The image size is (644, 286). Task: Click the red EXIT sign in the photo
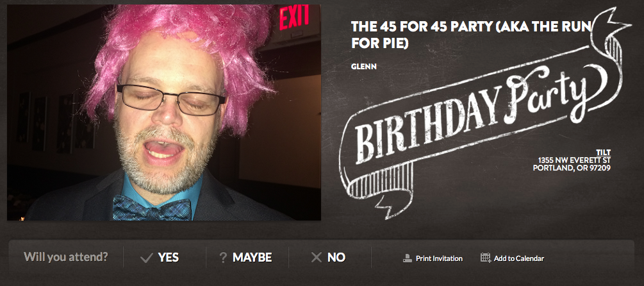tap(294, 17)
